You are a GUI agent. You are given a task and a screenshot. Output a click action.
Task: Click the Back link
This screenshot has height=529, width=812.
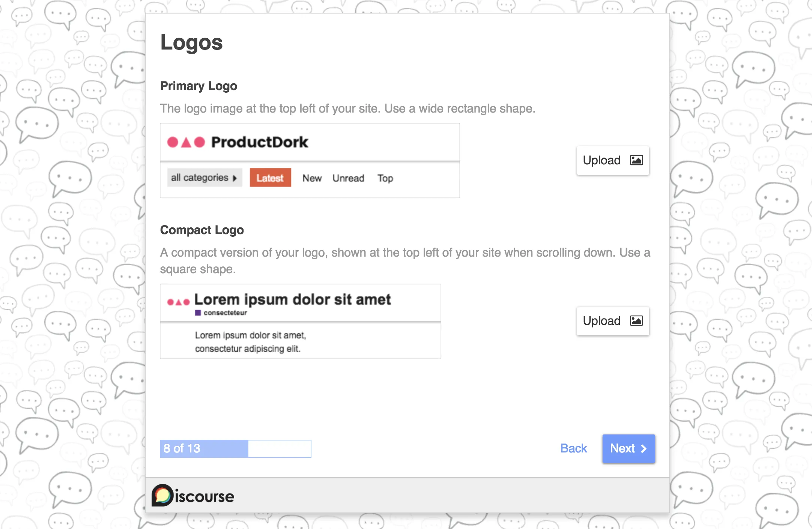(x=573, y=448)
